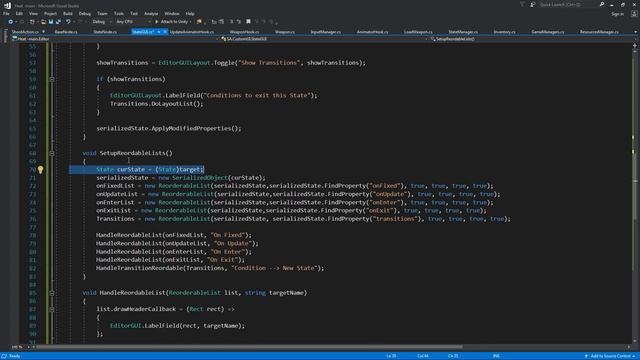Open the SA.CustomUI.StateGUI class dropdown
Image resolution: width=640 pixels, height=360 pixels.
324,39
